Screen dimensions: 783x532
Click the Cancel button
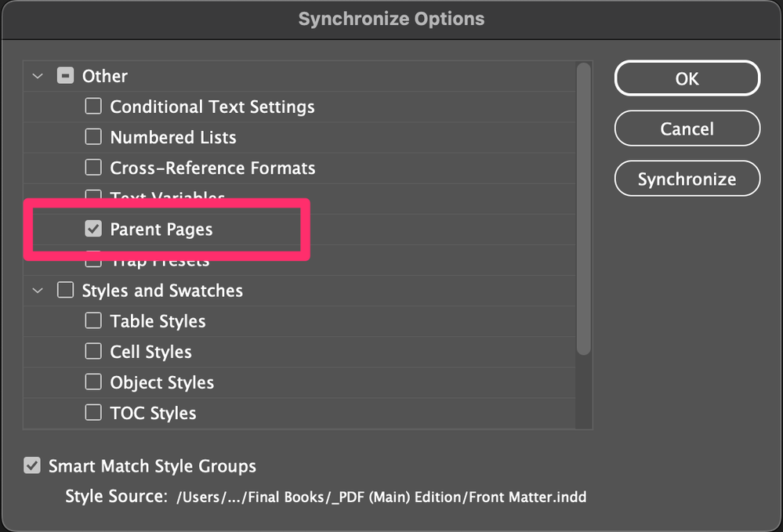pyautogui.click(x=687, y=128)
